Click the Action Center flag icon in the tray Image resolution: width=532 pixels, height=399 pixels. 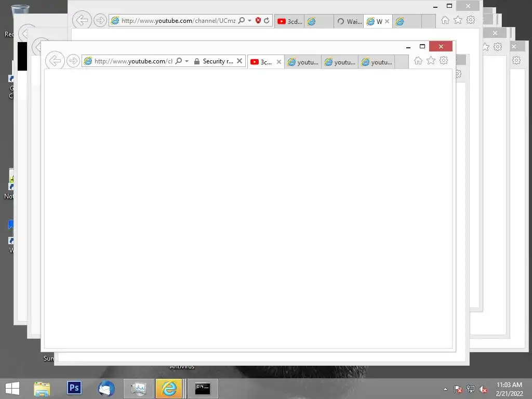coord(458,389)
